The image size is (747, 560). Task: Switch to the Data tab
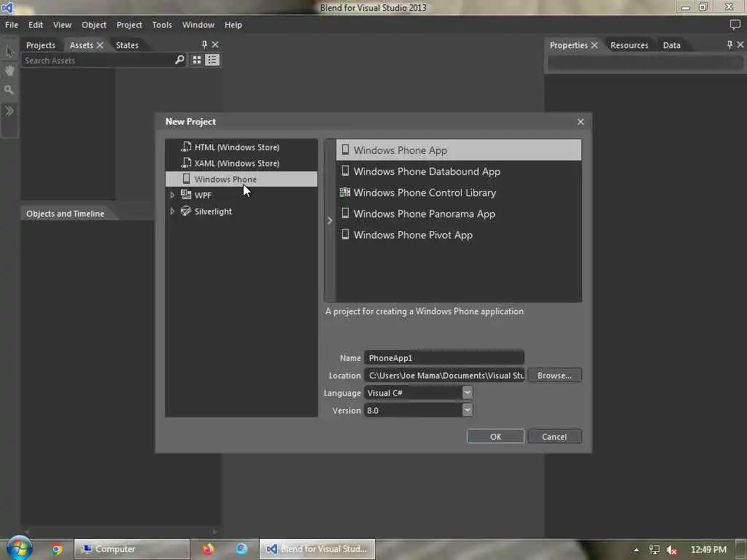point(671,45)
